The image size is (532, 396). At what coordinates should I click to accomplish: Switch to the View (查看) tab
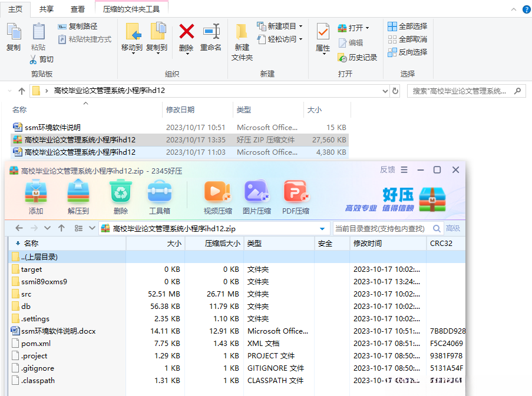77,9
